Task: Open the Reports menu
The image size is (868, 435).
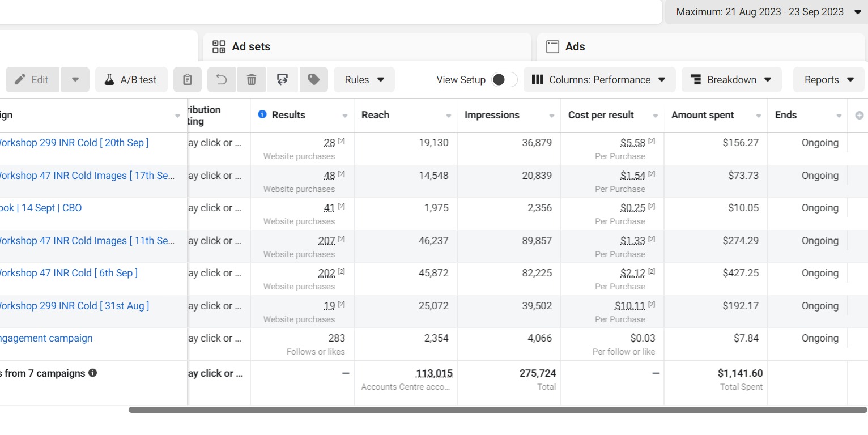Action: coord(829,80)
